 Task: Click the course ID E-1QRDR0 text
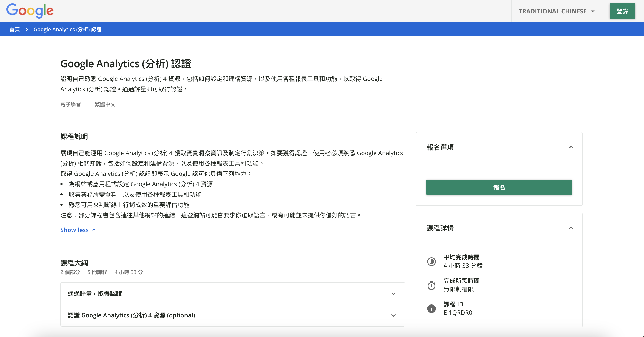pyautogui.click(x=458, y=313)
